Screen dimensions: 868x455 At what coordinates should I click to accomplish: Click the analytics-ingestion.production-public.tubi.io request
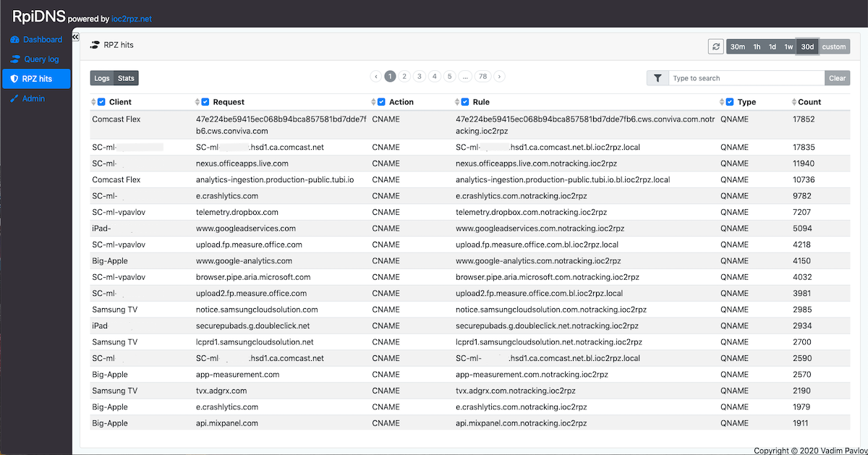click(274, 179)
